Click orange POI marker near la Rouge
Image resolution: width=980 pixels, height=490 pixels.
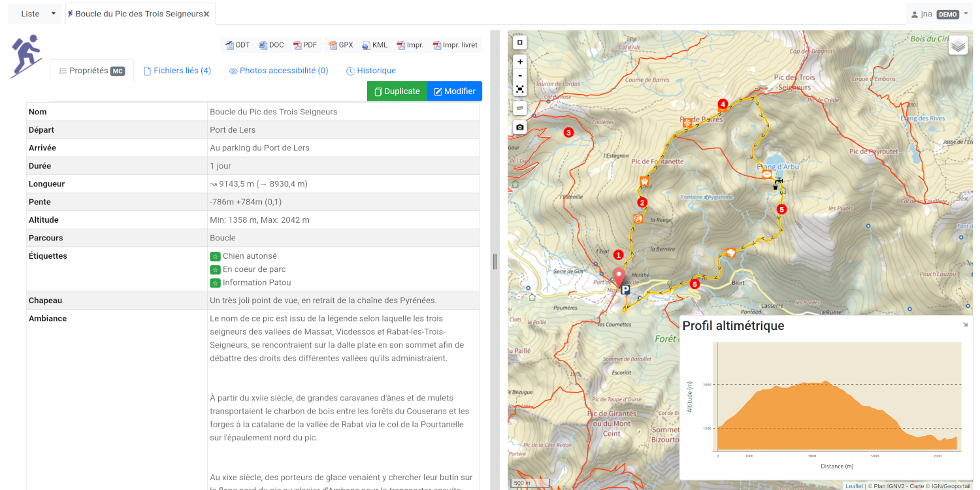[x=638, y=219]
